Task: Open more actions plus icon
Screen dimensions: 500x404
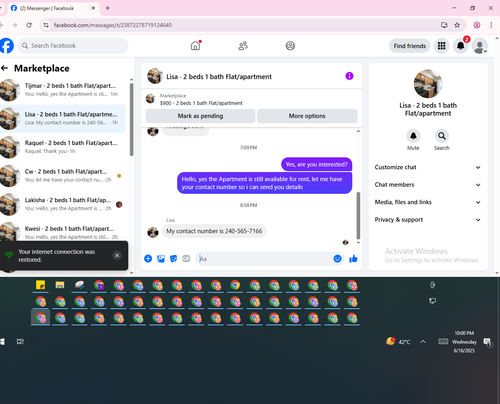Action: [148, 259]
